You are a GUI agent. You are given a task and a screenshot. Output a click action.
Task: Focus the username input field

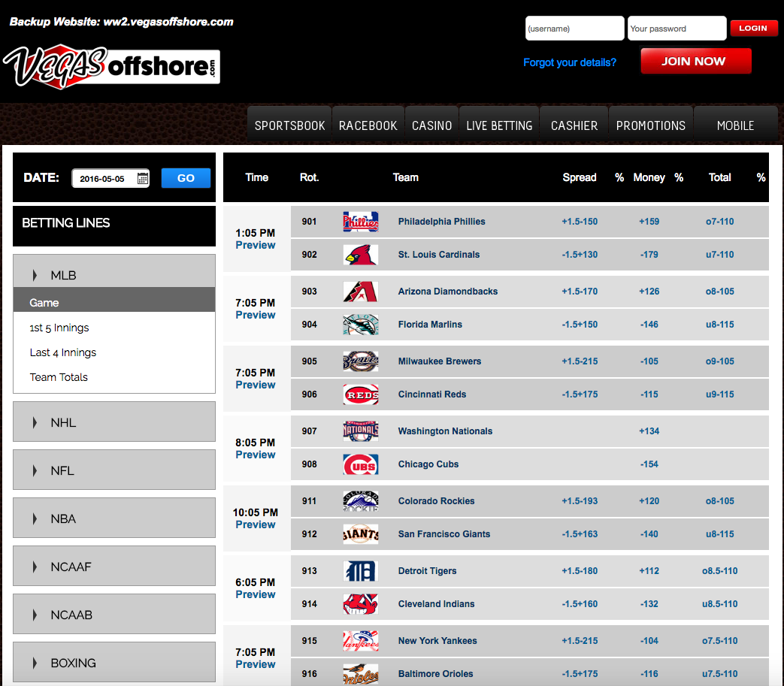(574, 29)
